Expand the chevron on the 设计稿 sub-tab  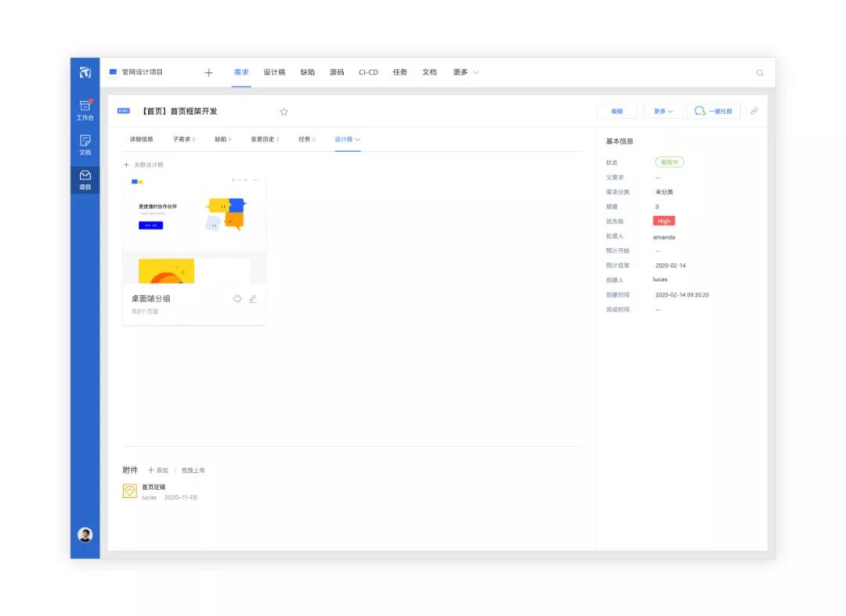[x=358, y=139]
